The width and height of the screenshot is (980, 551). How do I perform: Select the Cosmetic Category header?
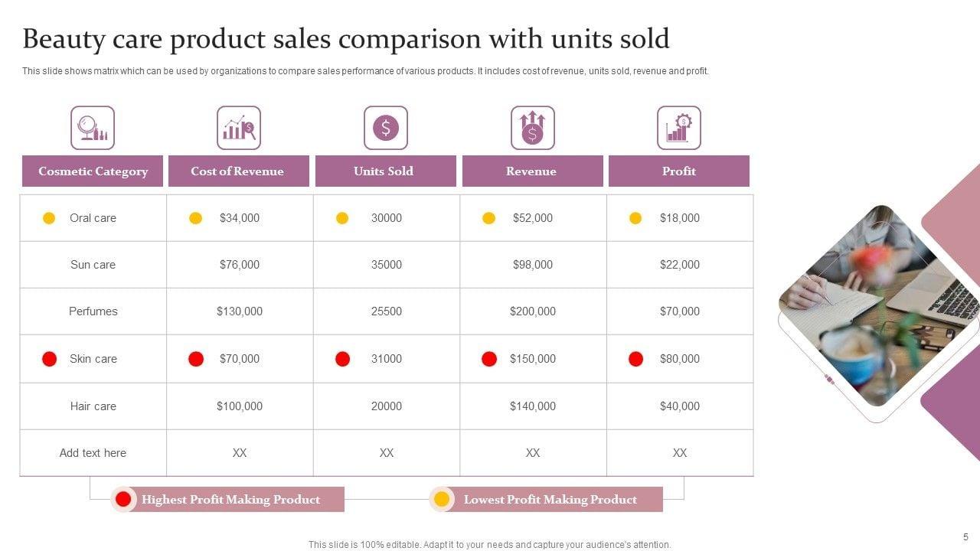93,171
